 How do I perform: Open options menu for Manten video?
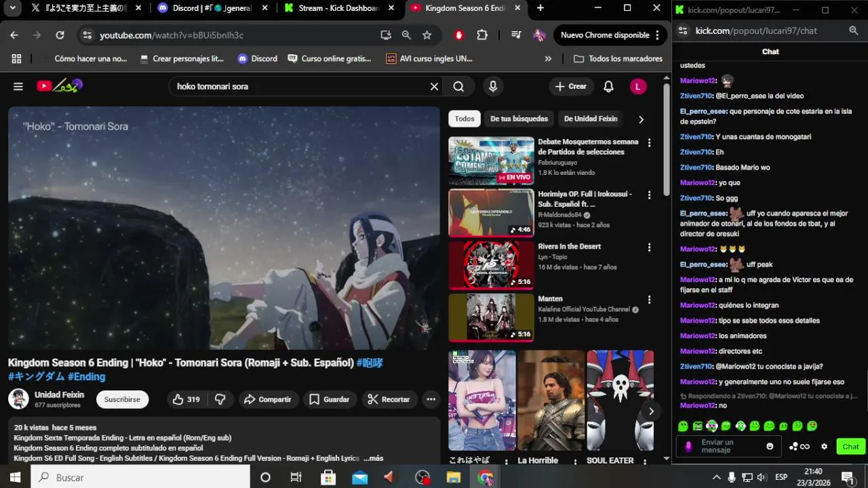pyautogui.click(x=649, y=299)
